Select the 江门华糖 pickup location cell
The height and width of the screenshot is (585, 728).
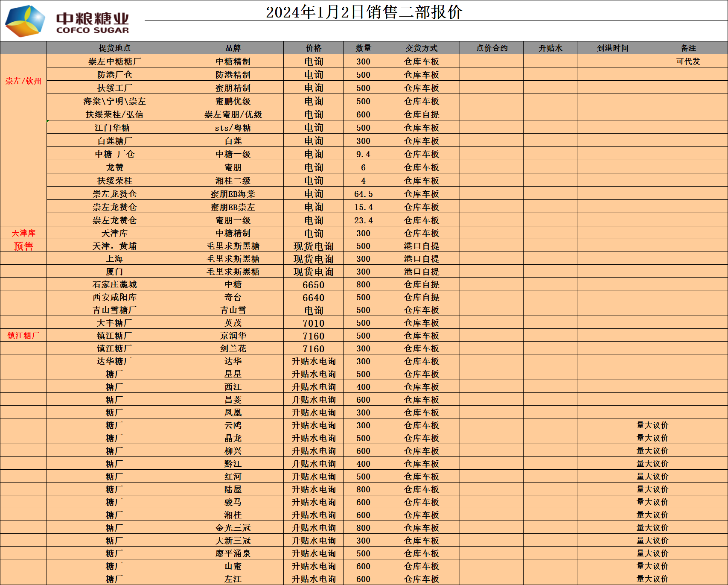point(114,128)
